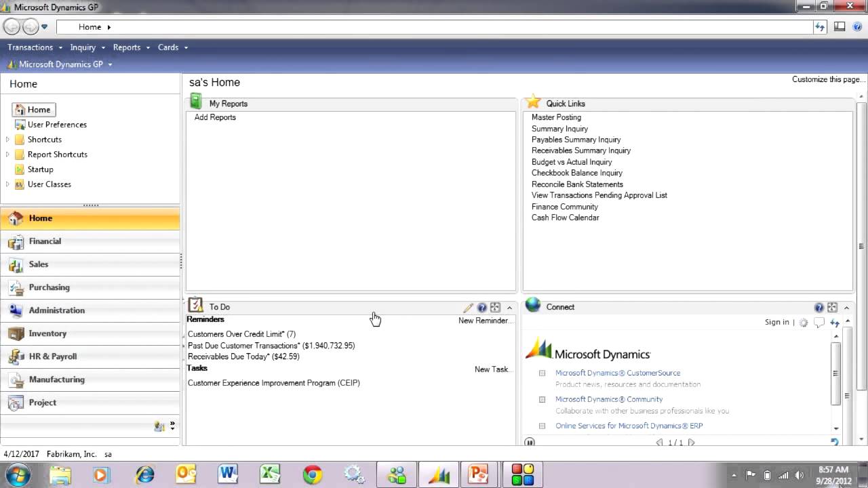This screenshot has width=868, height=488.
Task: Tick the checkbox beside Microsoft Dynamics Community
Action: pyautogui.click(x=542, y=400)
